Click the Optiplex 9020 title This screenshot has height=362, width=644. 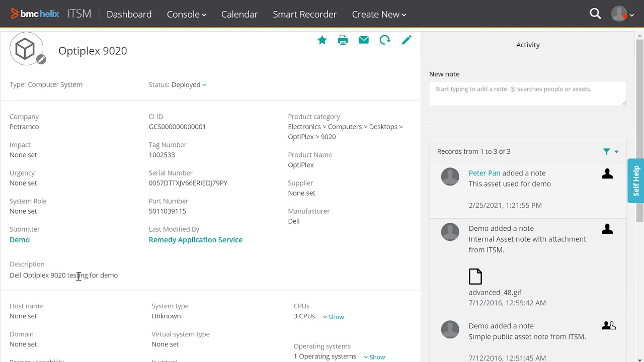[93, 51]
